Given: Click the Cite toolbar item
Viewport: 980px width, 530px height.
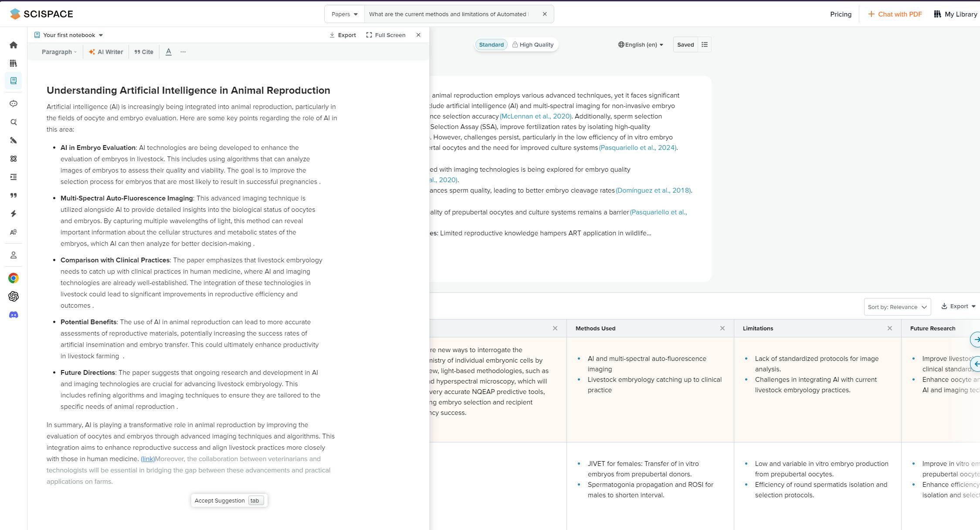Looking at the screenshot, I should (x=144, y=52).
